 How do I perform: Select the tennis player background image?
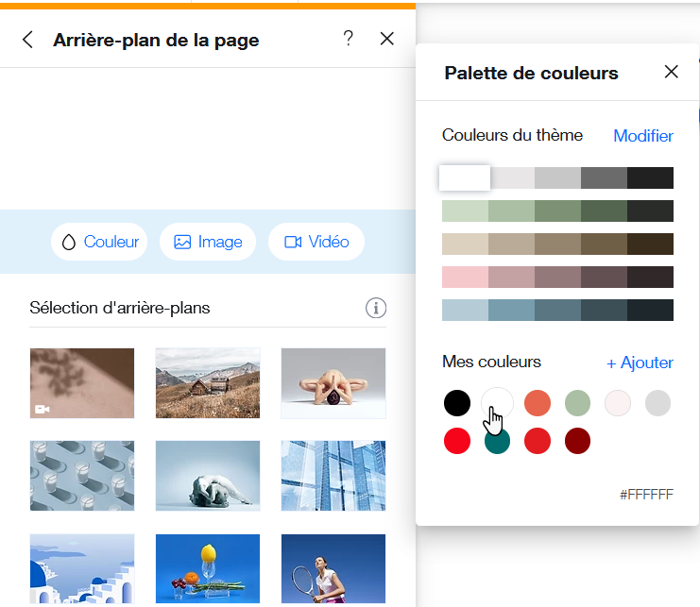click(333, 569)
